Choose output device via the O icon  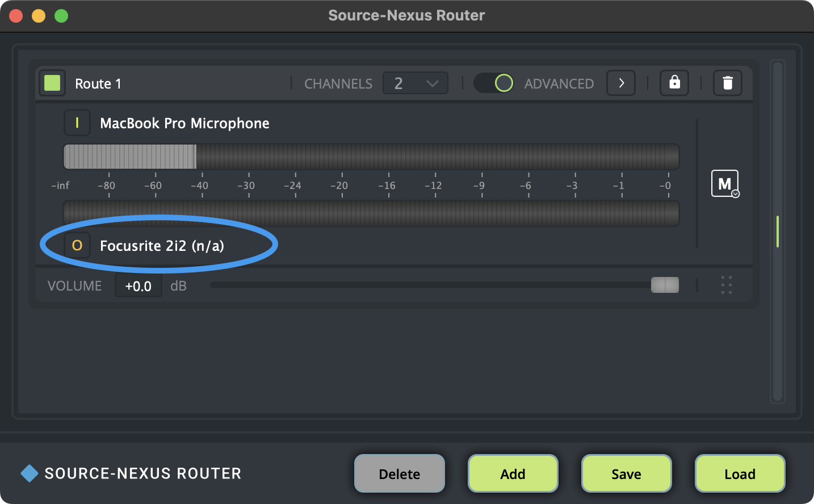(x=77, y=245)
